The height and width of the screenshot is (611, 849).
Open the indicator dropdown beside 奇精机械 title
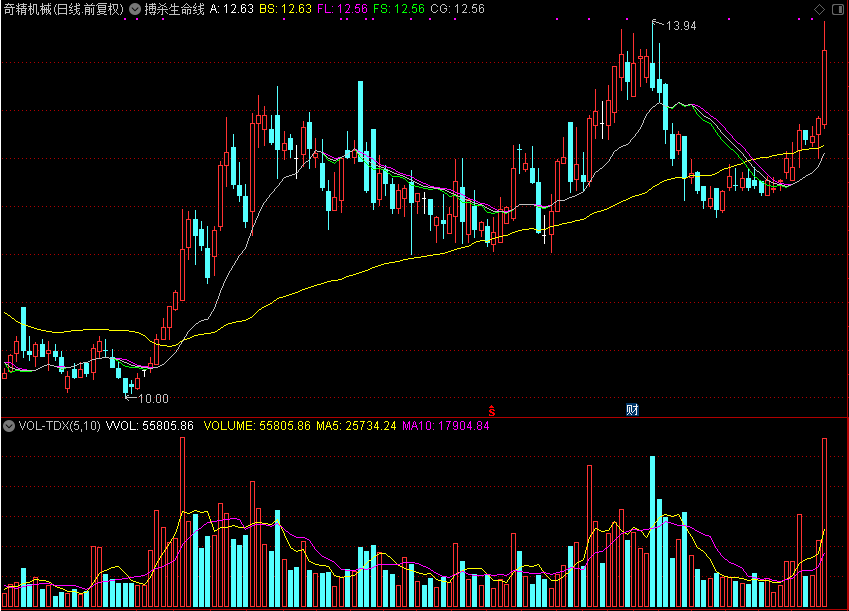135,9
